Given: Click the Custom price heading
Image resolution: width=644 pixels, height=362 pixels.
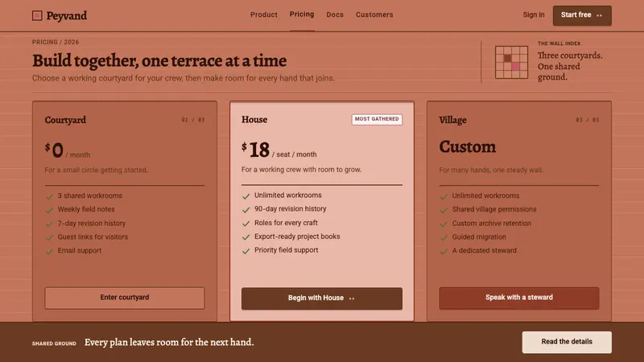Looking at the screenshot, I should coord(468,147).
